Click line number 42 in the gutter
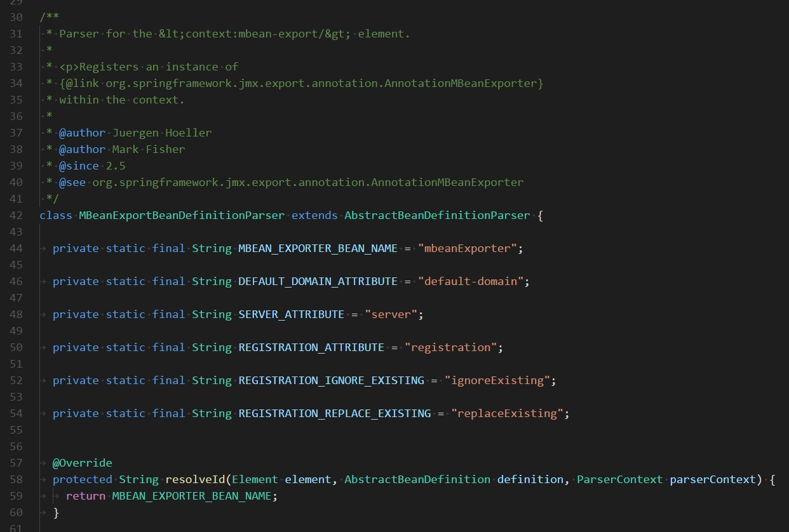 click(x=17, y=215)
